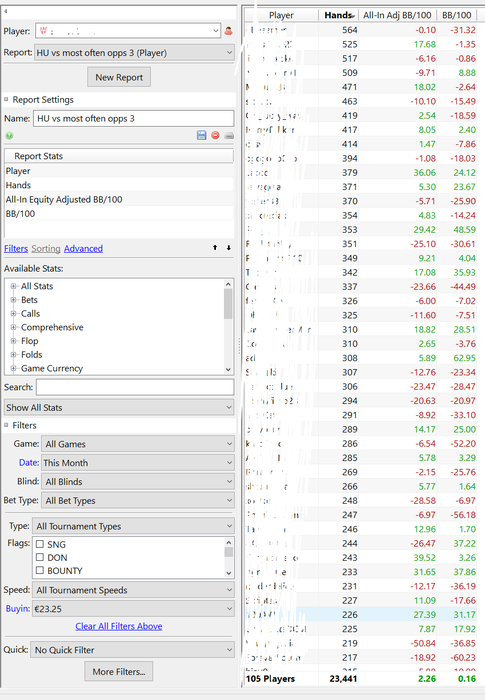This screenshot has width=485, height=700.
Task: Click the player icon beside Player dropdown
Action: [228, 31]
